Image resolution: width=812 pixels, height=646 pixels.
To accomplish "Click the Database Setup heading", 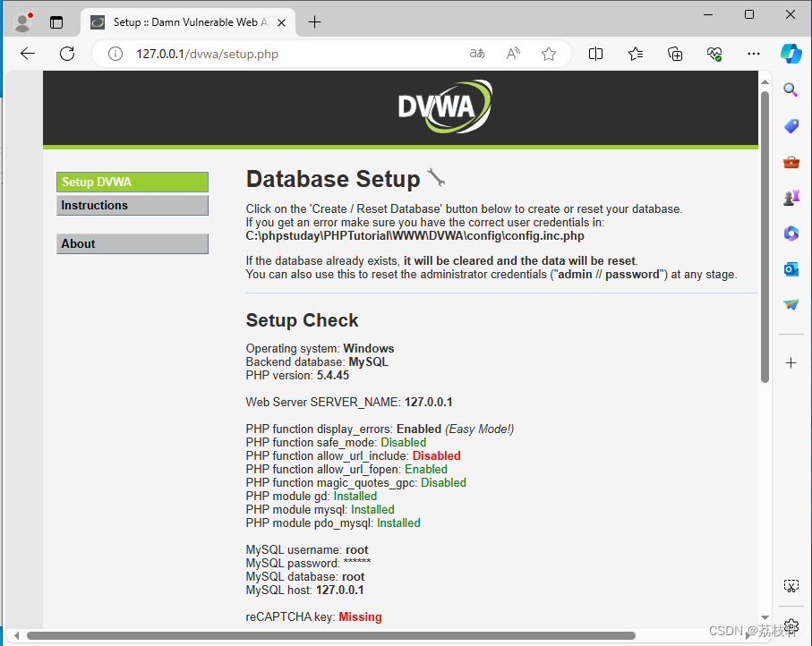I will tap(333, 179).
